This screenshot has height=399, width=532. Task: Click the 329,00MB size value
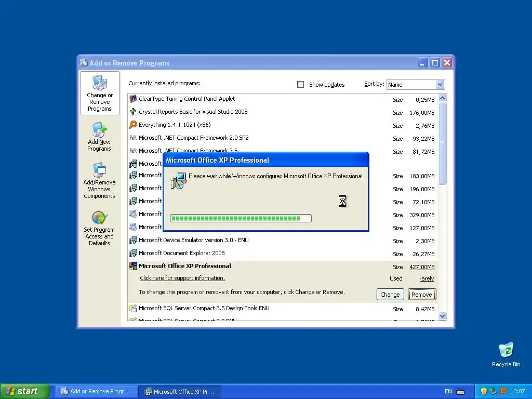click(422, 216)
